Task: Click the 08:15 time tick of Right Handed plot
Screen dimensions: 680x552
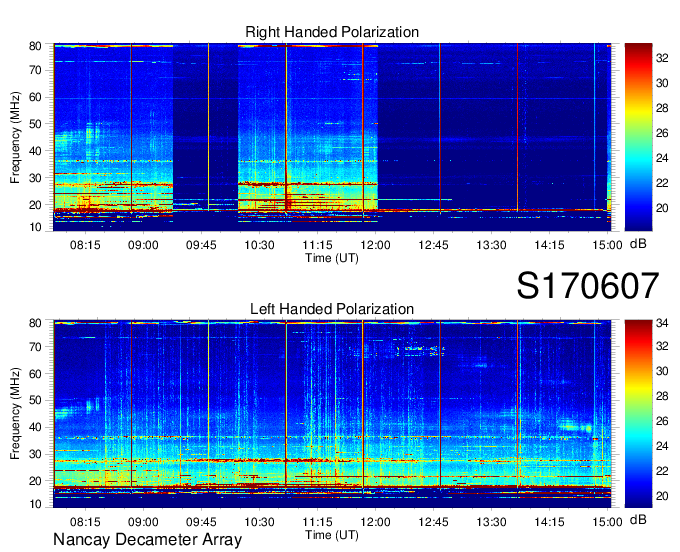Action: tap(85, 245)
